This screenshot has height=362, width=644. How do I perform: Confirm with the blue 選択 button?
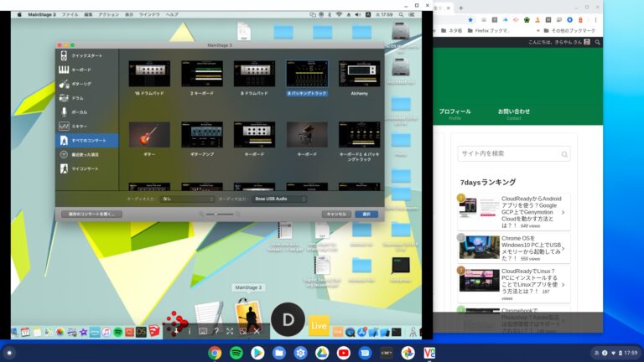[x=366, y=215]
